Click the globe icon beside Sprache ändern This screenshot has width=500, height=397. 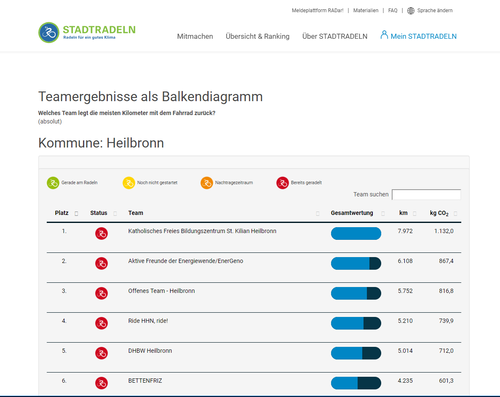[x=411, y=11]
